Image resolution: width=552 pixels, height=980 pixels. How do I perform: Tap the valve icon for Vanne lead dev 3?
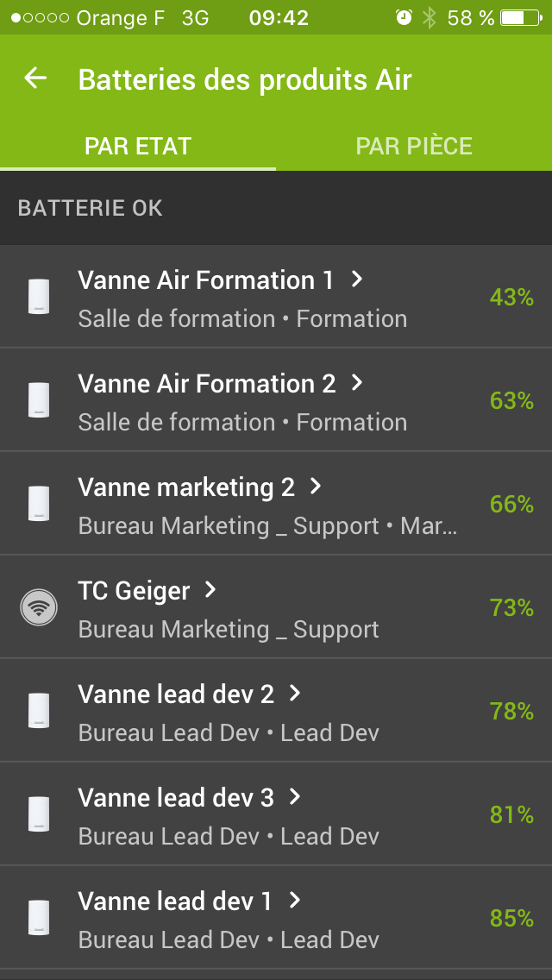(38, 814)
